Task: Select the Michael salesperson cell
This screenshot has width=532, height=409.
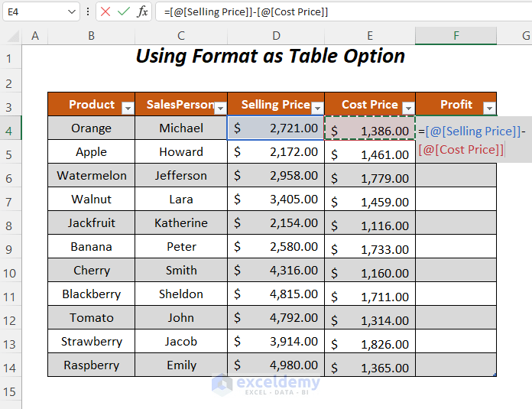Action: pos(181,128)
